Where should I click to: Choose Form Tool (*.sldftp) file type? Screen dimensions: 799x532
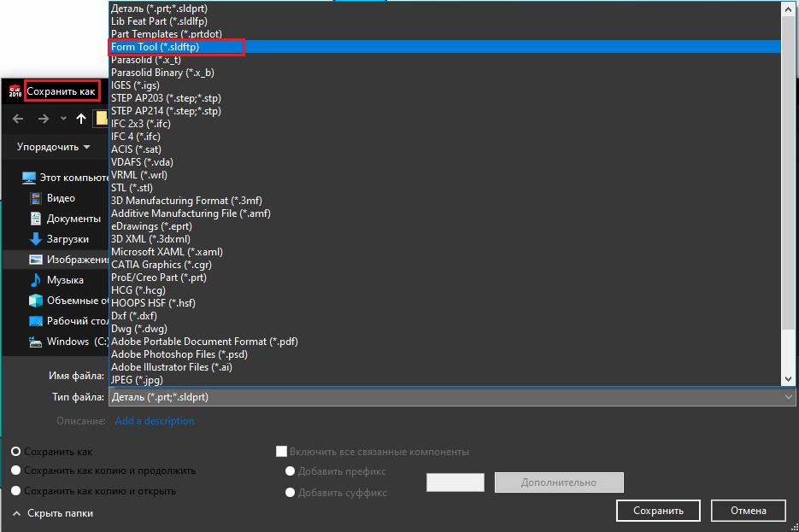(445, 47)
